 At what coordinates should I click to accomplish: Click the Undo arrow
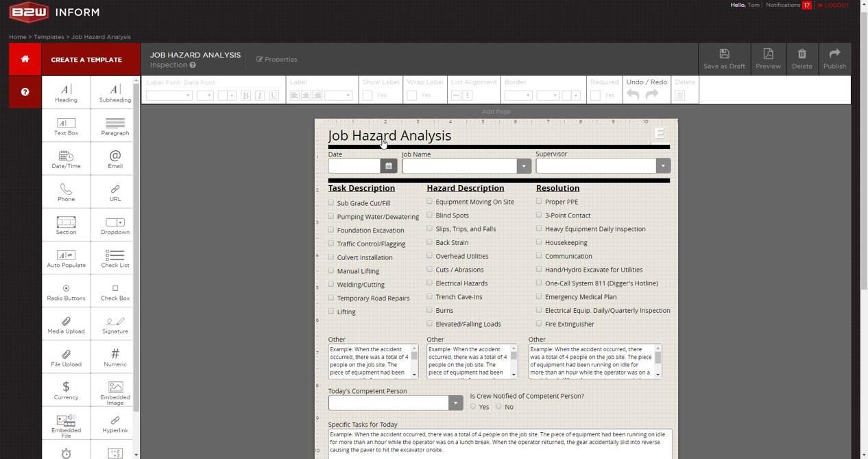click(633, 95)
